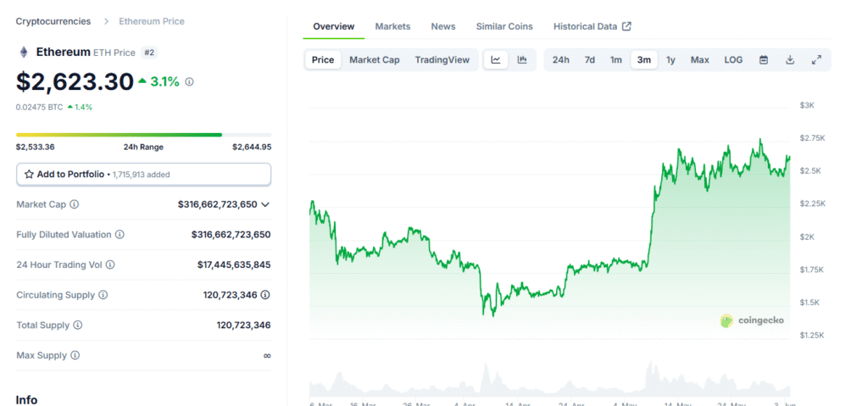Open the Overview tab

click(334, 26)
